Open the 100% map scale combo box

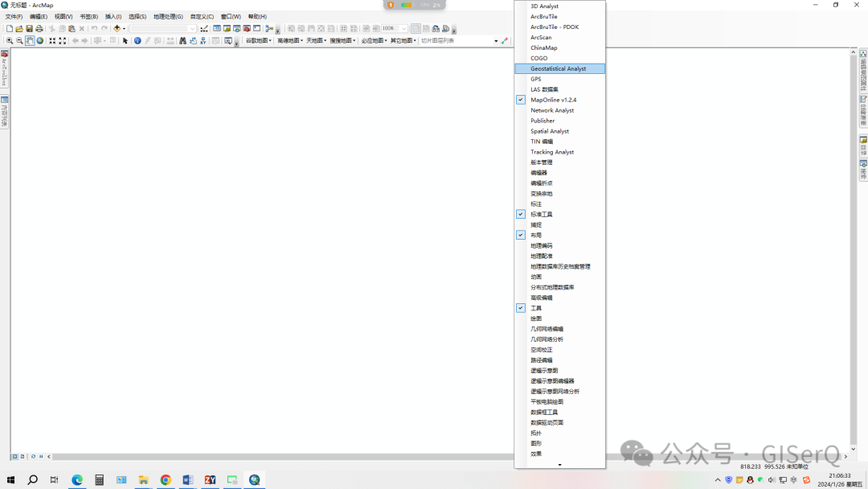pyautogui.click(x=393, y=27)
